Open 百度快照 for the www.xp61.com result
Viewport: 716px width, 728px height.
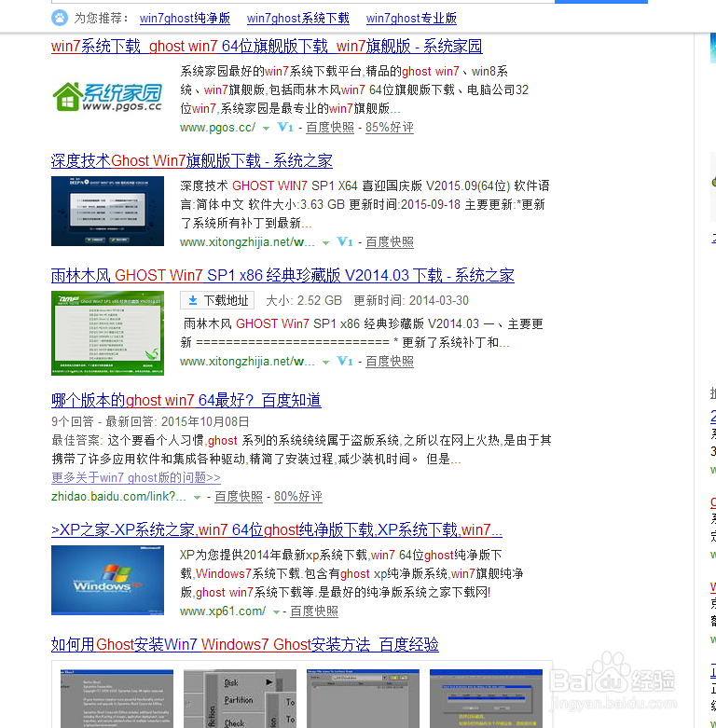314,611
